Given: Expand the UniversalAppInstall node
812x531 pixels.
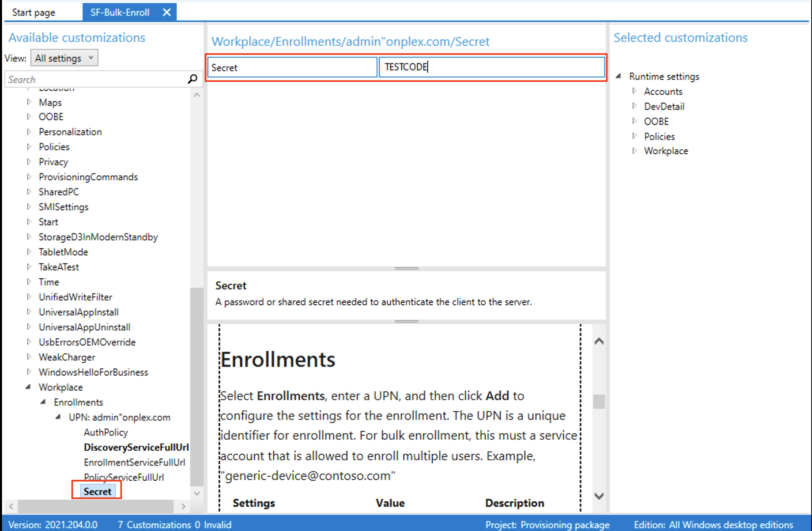Looking at the screenshot, I should point(29,312).
